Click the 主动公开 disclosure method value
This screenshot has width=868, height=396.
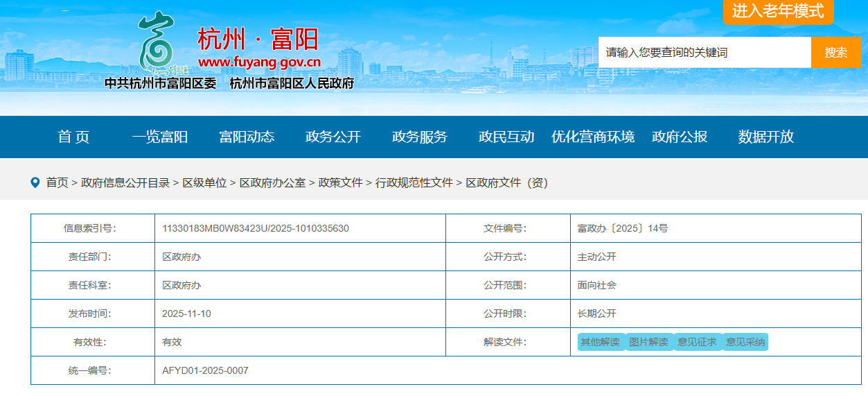597,257
